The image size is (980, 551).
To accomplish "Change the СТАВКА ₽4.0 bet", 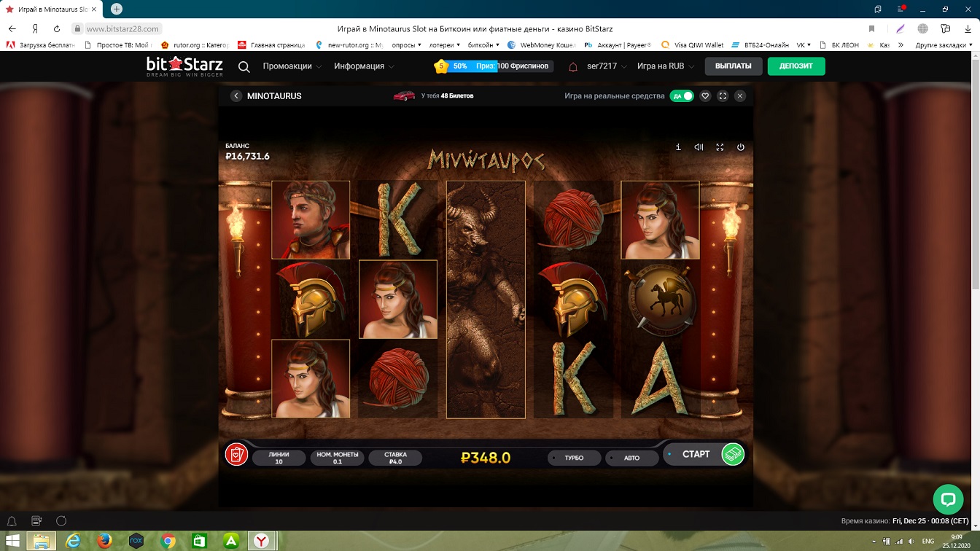I will (395, 458).
